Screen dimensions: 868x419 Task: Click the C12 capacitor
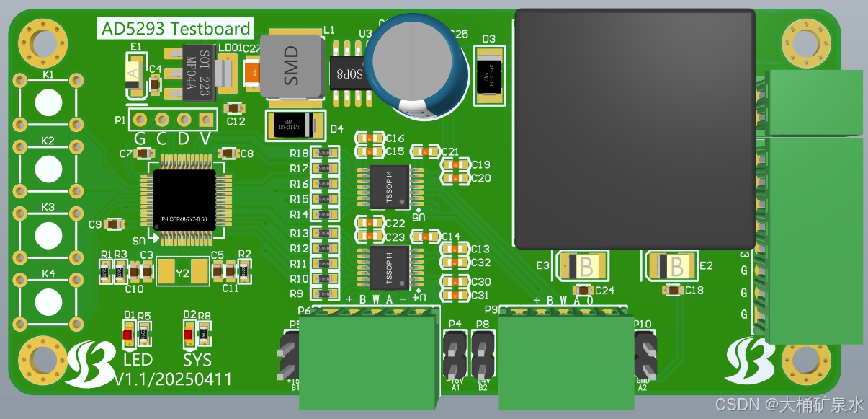pos(235,108)
